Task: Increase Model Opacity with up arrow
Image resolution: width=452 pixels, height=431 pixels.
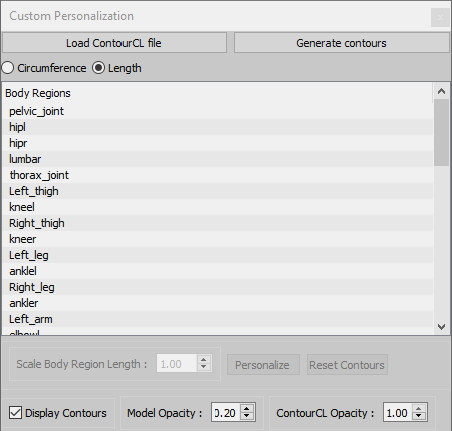Action: (247, 409)
